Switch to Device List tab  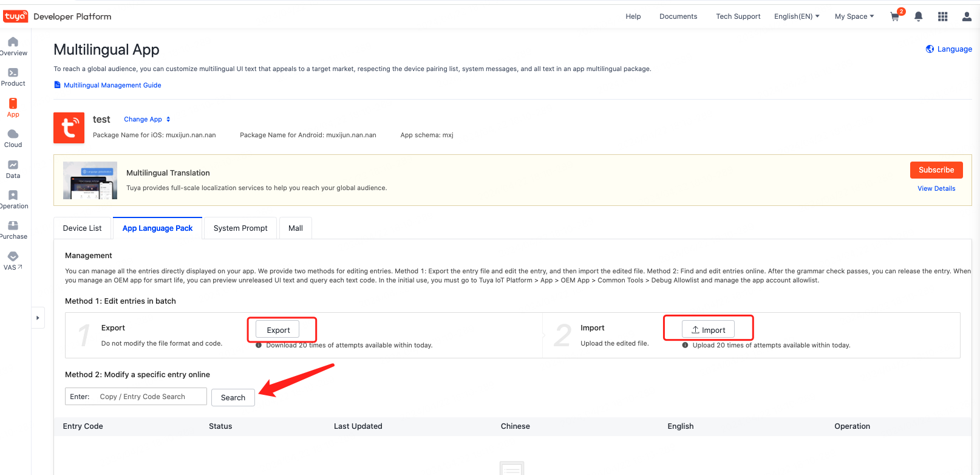click(82, 228)
